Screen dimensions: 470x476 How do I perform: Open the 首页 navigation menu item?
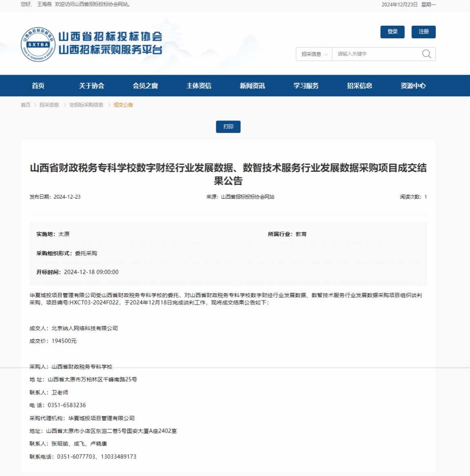[x=38, y=86]
